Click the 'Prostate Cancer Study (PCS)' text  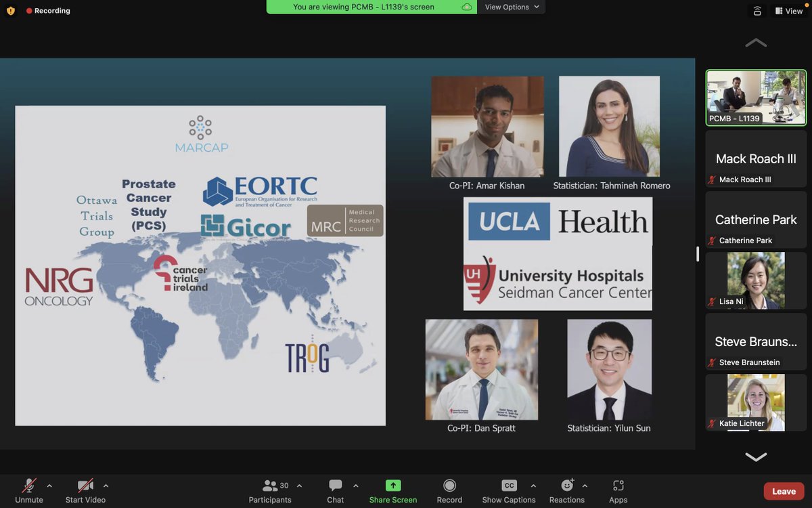[x=148, y=205]
